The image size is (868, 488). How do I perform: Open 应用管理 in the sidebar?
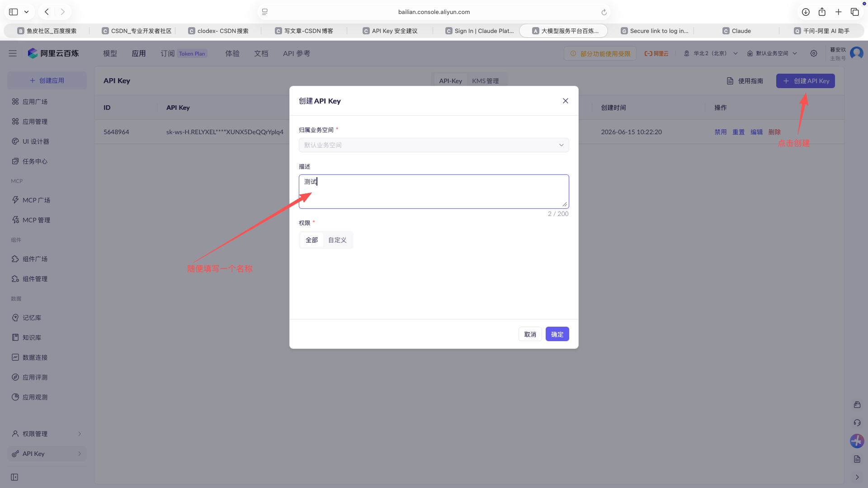point(47,122)
